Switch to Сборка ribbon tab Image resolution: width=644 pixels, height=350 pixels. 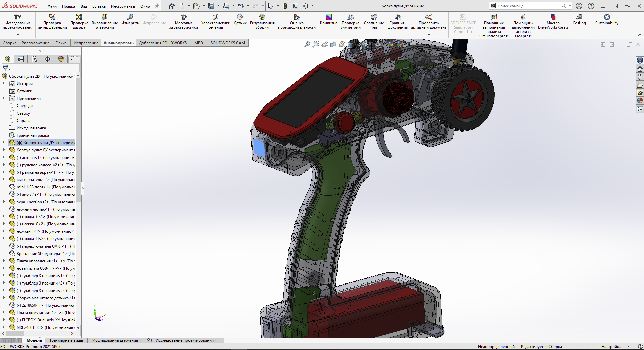point(10,43)
